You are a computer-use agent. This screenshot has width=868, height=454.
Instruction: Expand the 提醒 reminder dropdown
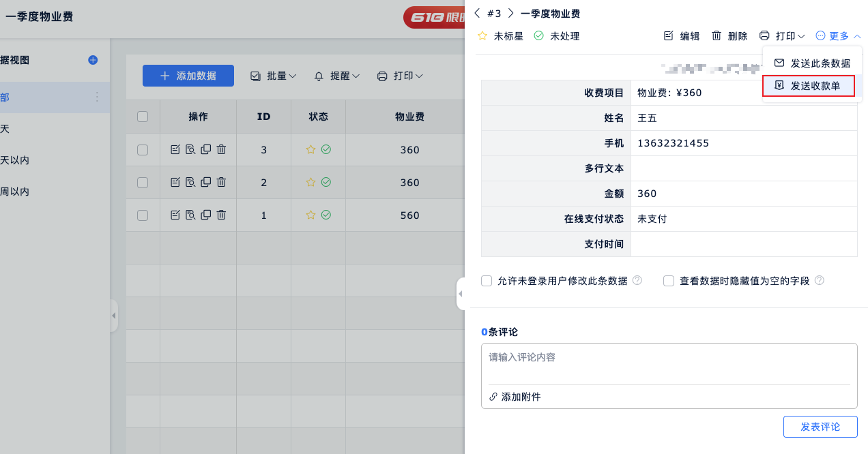336,76
